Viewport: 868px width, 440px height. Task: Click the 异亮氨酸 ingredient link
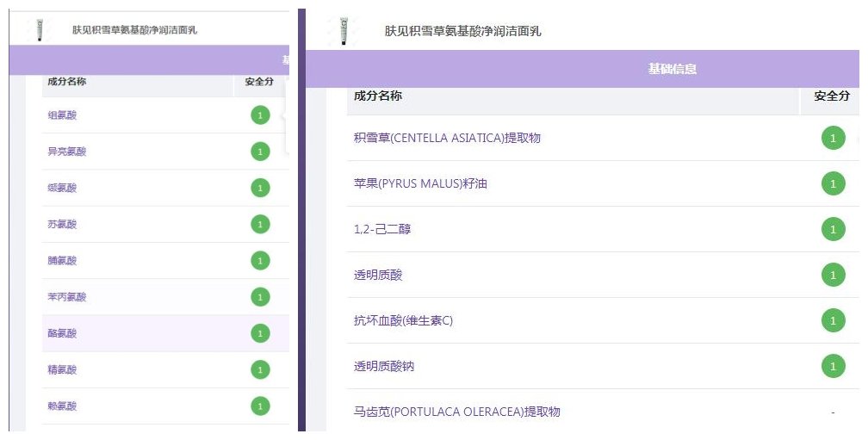(66, 152)
